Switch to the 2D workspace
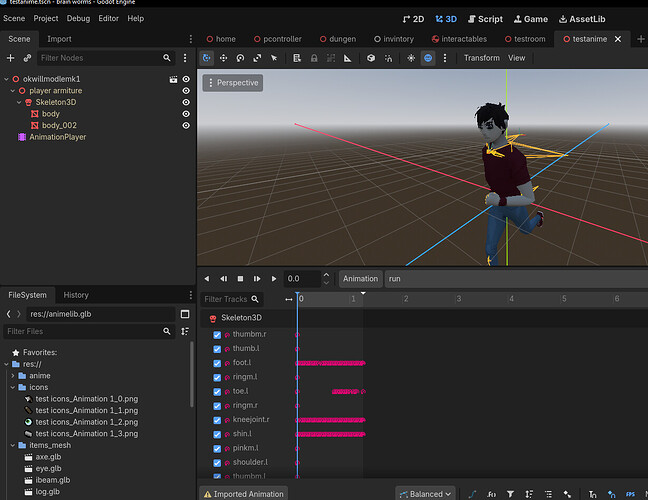648x500 pixels. coord(413,19)
